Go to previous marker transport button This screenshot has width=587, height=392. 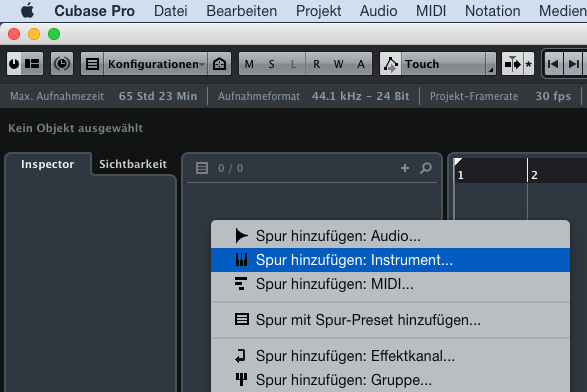pyautogui.click(x=553, y=64)
